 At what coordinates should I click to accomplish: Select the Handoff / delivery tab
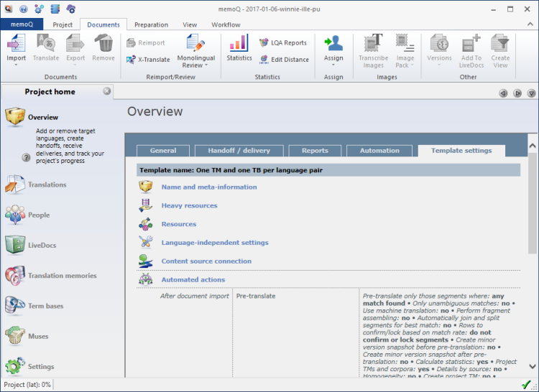[239, 151]
